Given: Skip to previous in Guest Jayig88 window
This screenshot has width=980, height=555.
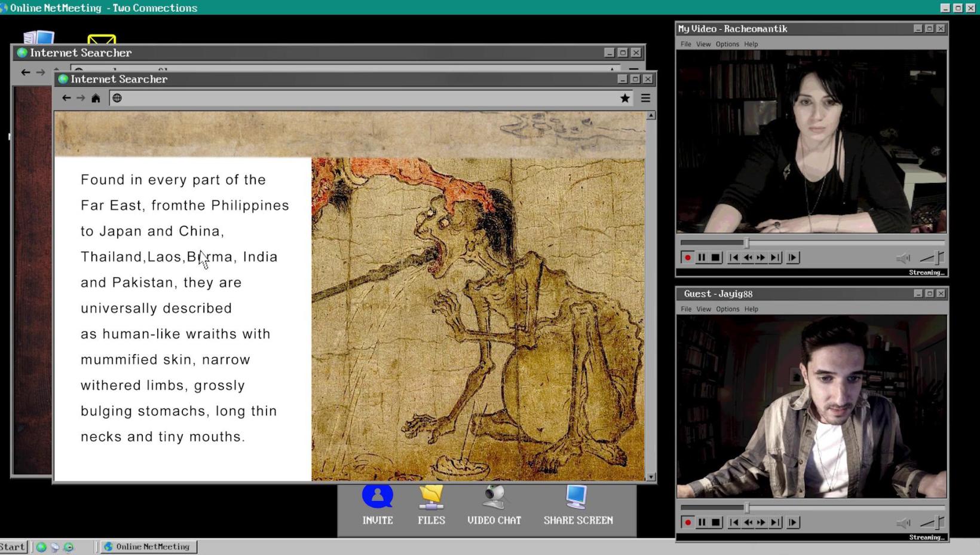Looking at the screenshot, I should (x=734, y=523).
